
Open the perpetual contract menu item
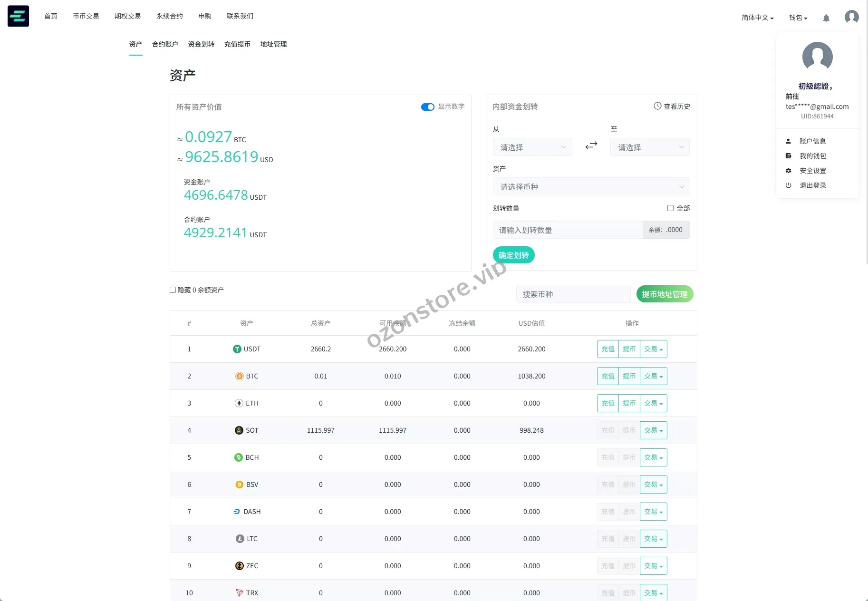click(x=169, y=16)
